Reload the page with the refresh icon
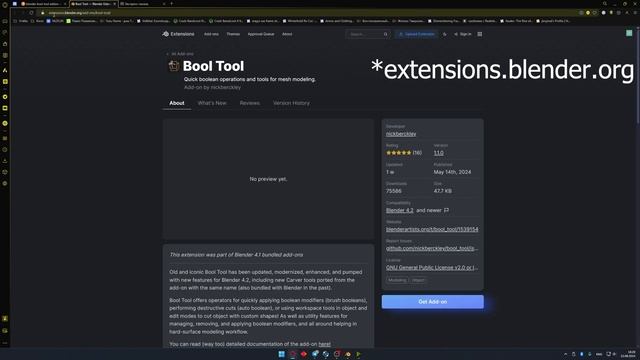Viewport: 640px width, 360px height. tap(31, 13)
